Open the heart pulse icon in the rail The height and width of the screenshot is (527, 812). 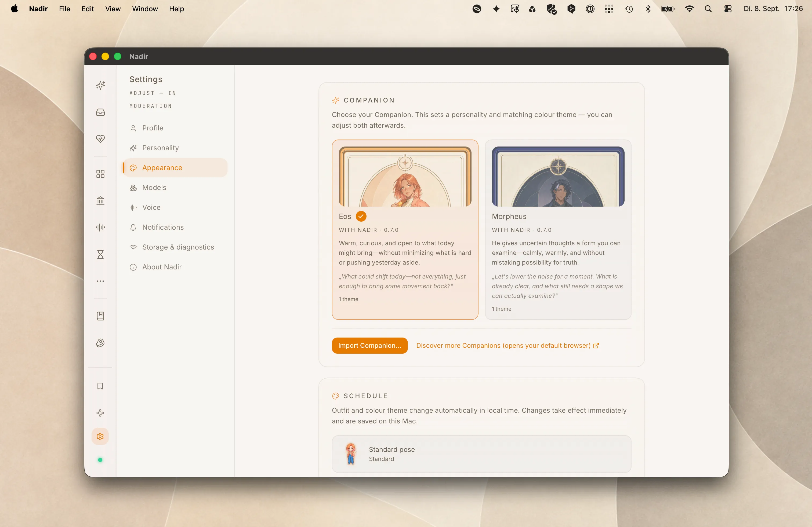point(100,139)
